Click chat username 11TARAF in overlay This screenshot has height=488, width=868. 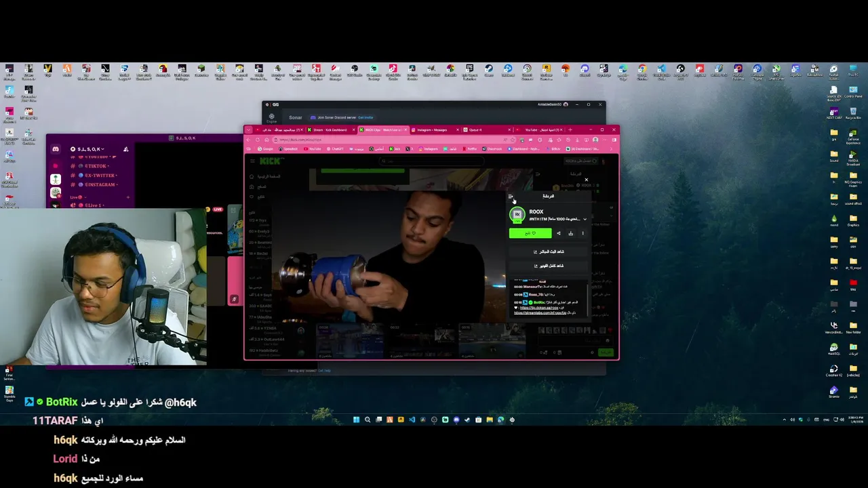pos(55,421)
